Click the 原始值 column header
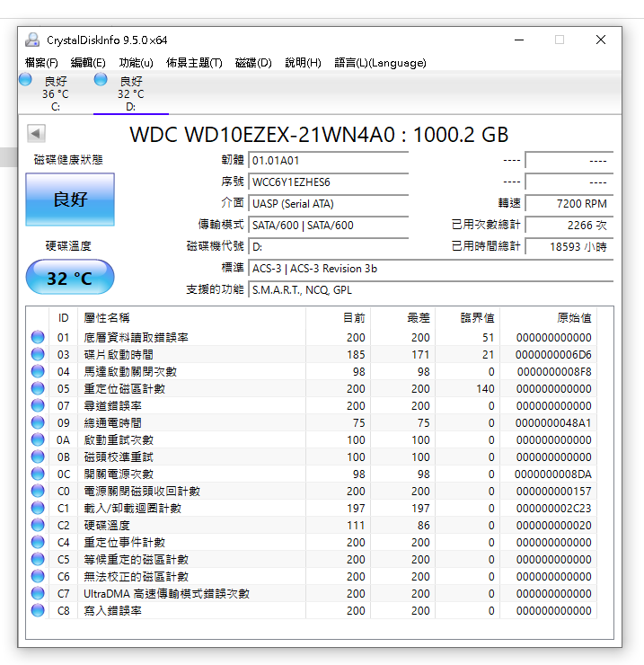 click(x=548, y=317)
